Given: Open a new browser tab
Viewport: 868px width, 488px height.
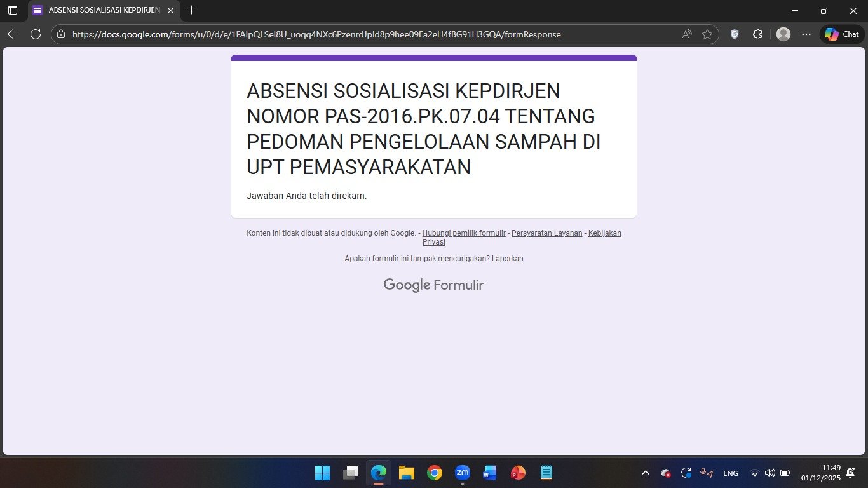Looking at the screenshot, I should (192, 10).
